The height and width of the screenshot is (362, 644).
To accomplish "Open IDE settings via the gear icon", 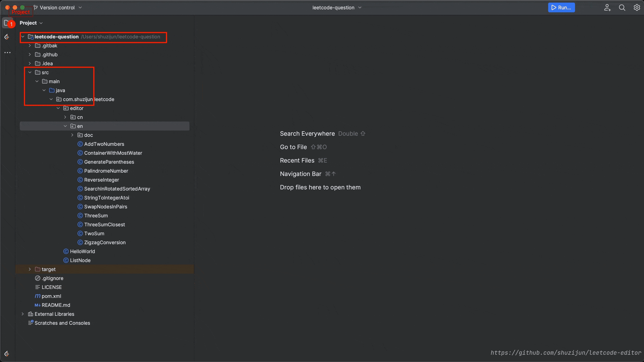I will click(x=637, y=7).
